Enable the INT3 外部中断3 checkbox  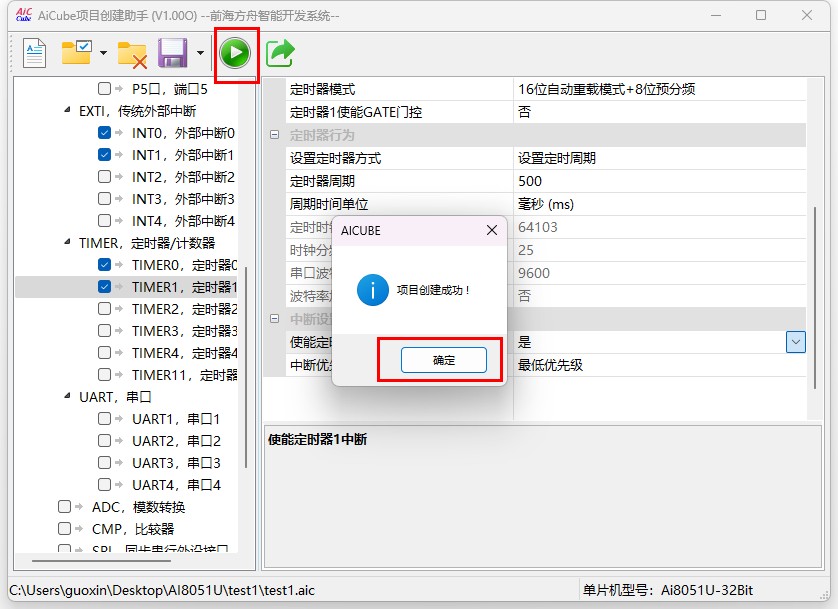(x=104, y=199)
